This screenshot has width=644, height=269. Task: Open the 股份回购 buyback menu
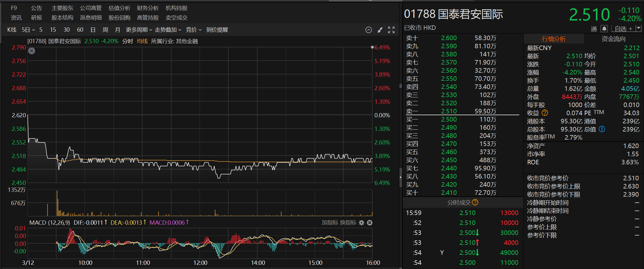pos(120,18)
